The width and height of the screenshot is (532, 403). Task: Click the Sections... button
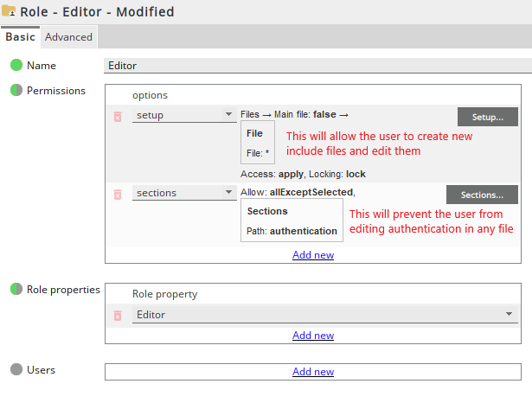tap(482, 195)
